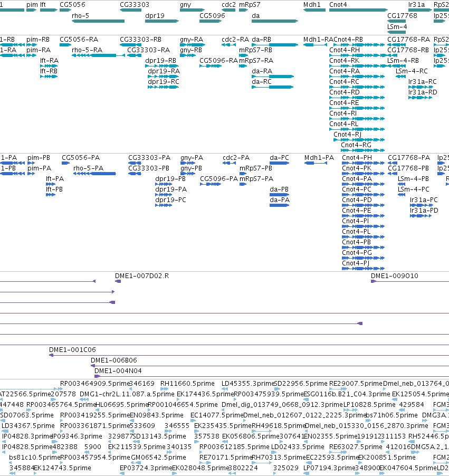
Task: Click transcript Cnot4-RJ
Action: coord(347,135)
